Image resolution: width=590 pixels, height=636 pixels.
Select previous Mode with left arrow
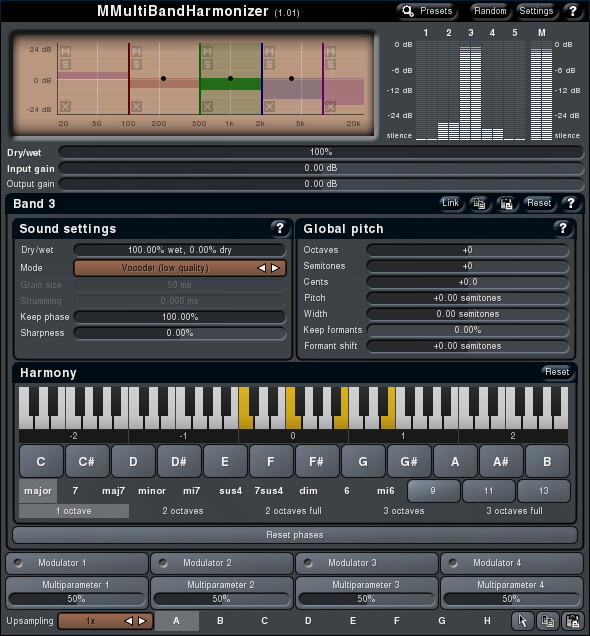click(262, 268)
